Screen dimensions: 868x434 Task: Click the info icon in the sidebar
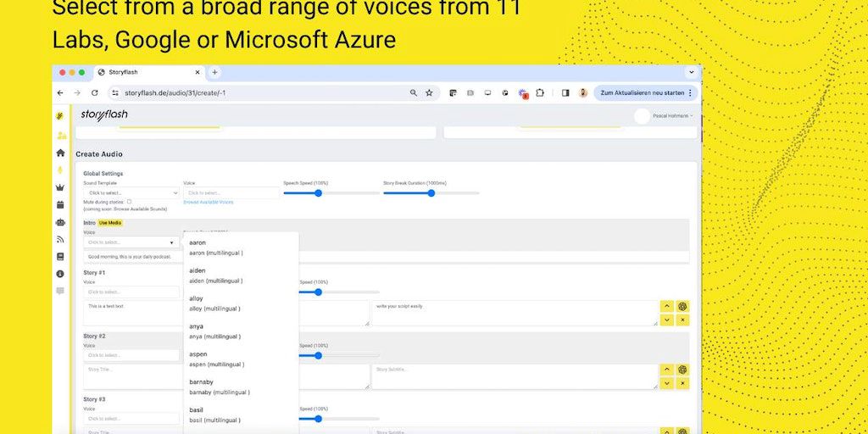(x=60, y=274)
